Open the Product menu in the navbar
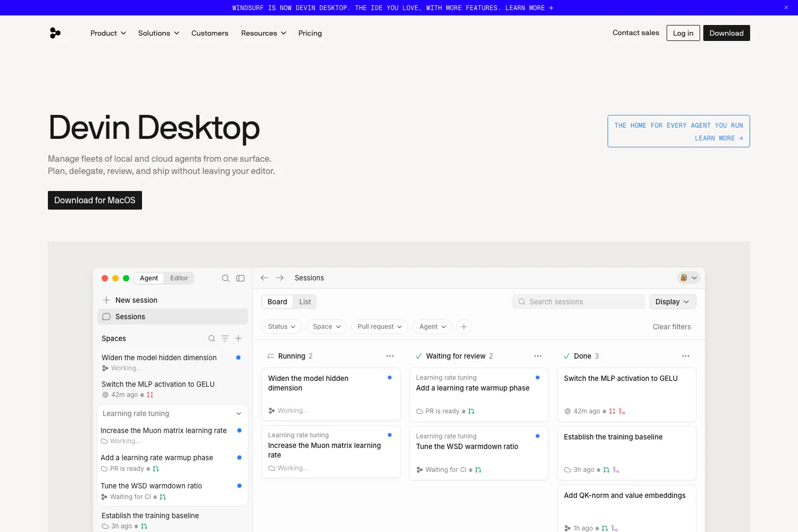This screenshot has height=532, width=798. coord(108,33)
